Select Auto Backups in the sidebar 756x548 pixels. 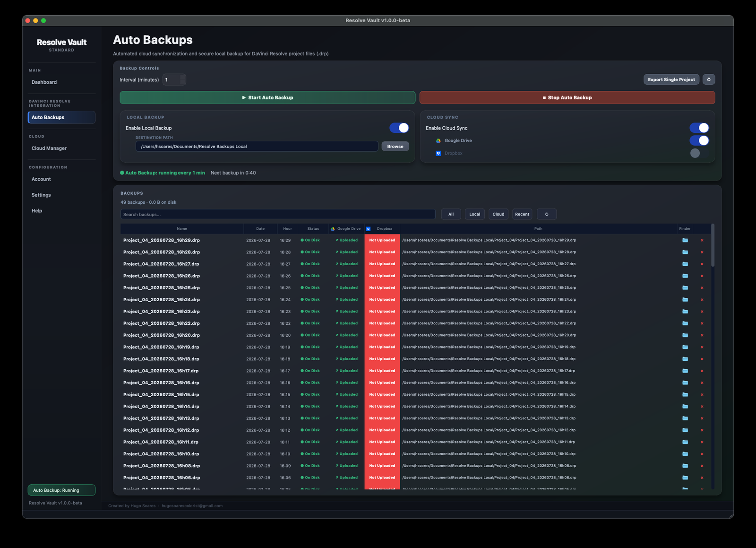coord(61,117)
